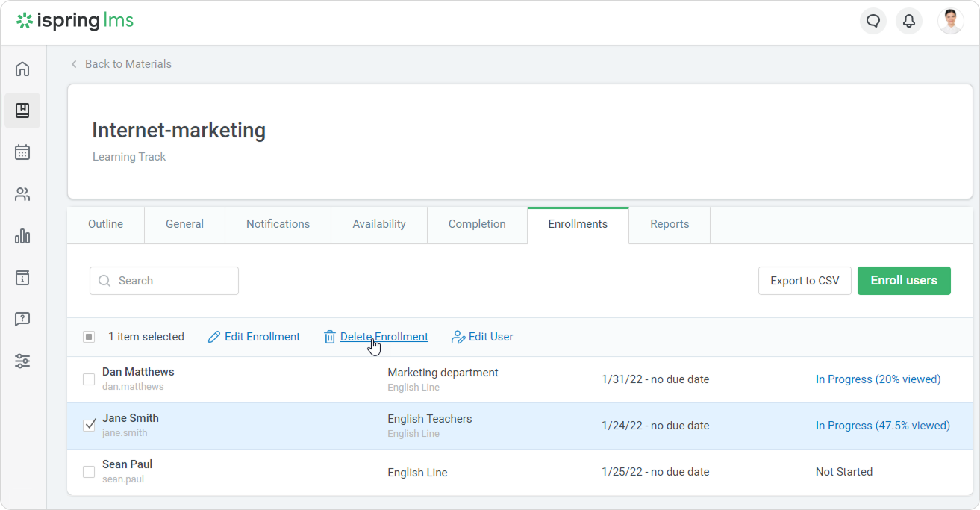The image size is (980, 510).
Task: Open the chat messages icon
Action: (x=873, y=21)
